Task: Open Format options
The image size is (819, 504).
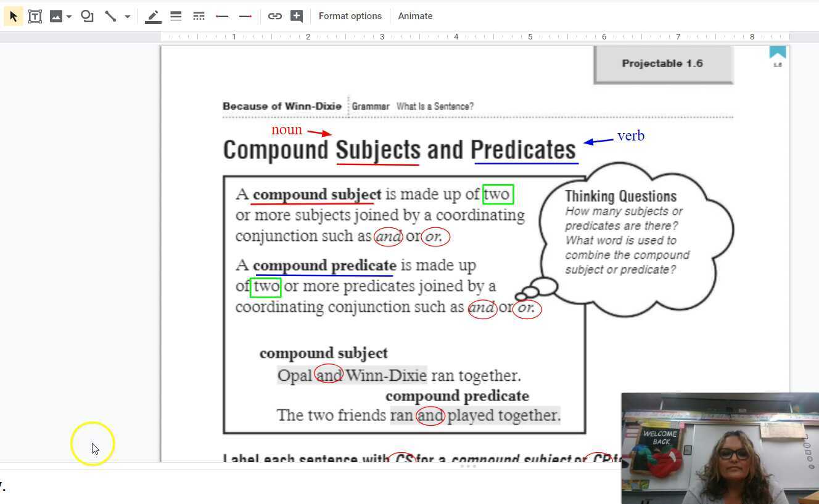Action: click(350, 15)
